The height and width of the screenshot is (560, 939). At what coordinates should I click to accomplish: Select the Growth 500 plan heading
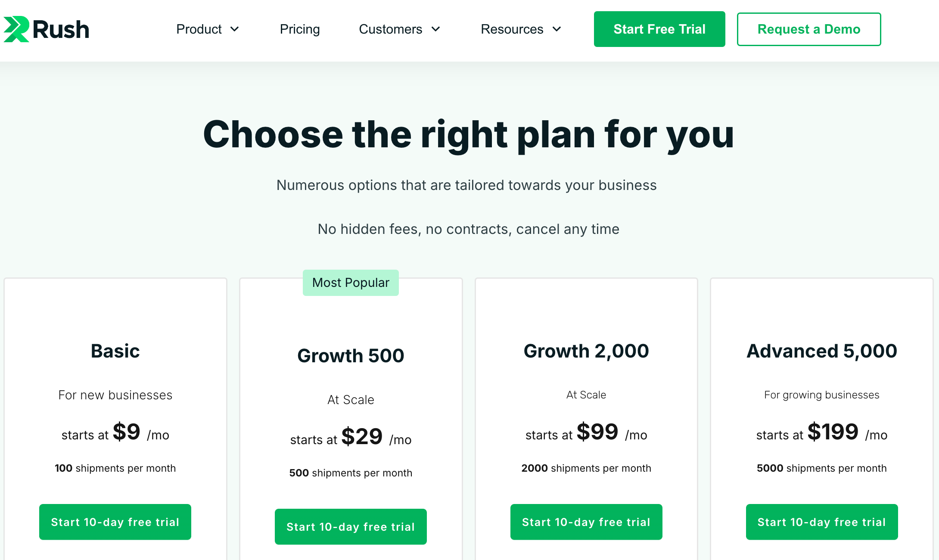pos(351,356)
